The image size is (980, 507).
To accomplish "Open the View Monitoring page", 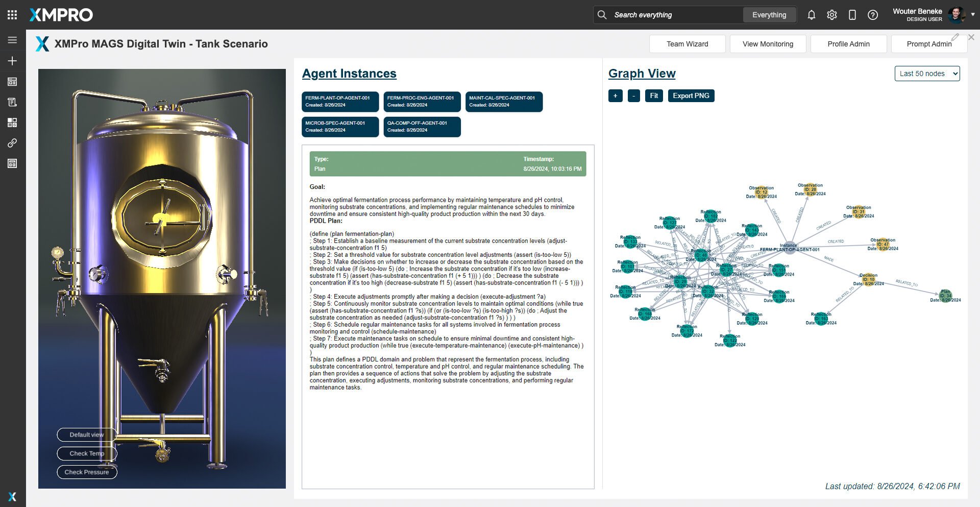I will click(768, 44).
